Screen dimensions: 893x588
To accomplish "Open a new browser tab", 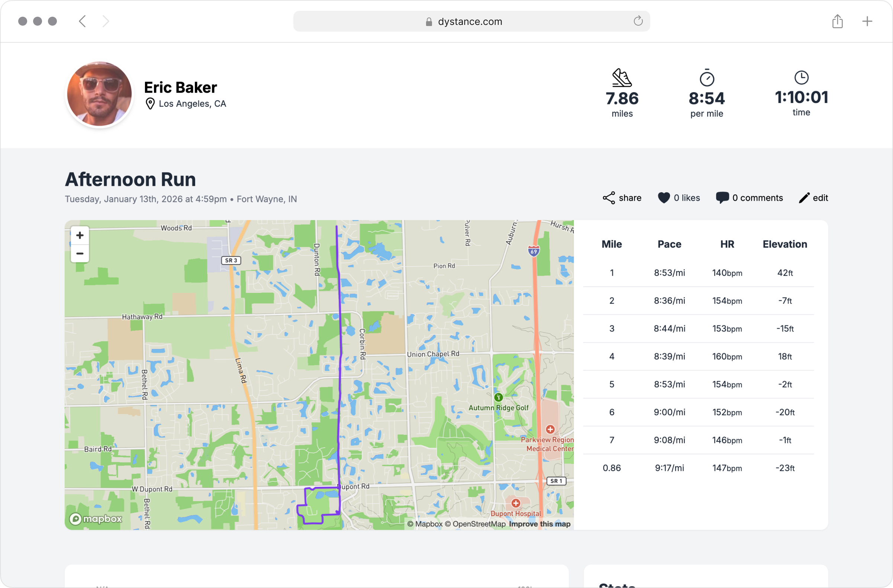I will [x=867, y=22].
